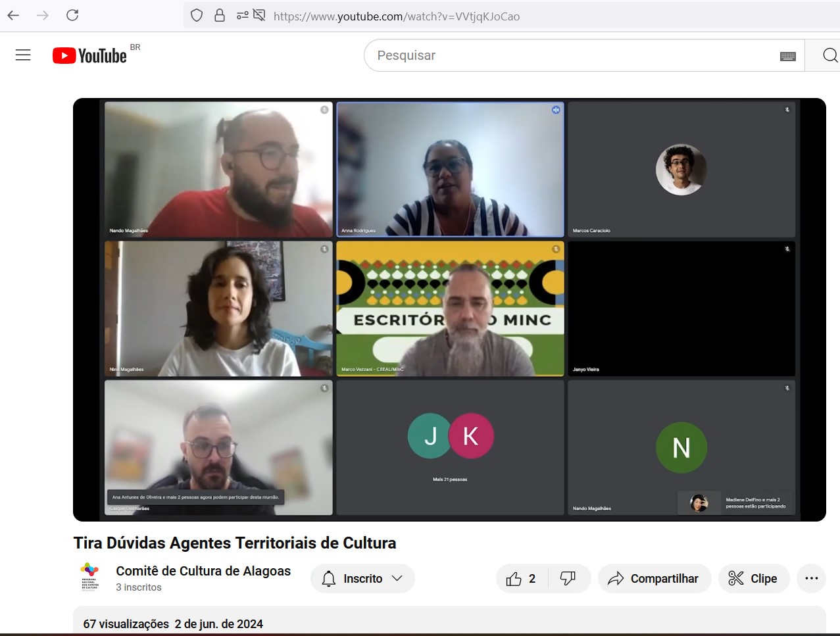Screen dimensions: 840x636
Task: Expand the video description box
Action: (x=449, y=621)
